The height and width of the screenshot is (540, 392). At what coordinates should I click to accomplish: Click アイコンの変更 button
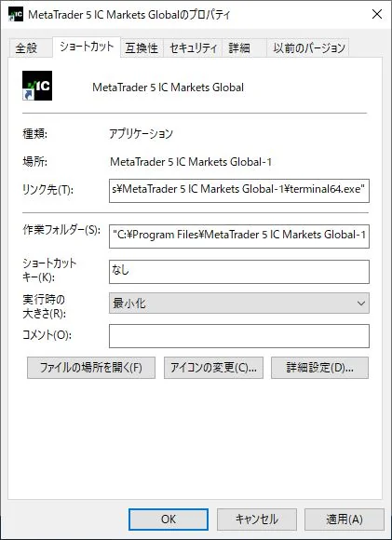coord(213,368)
